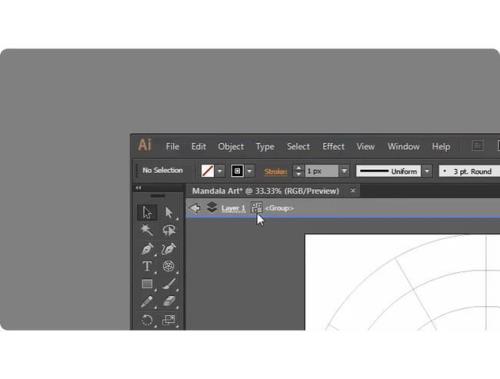Viewport: 500px width, 379px height.
Task: Select the Type tool
Action: [147, 266]
